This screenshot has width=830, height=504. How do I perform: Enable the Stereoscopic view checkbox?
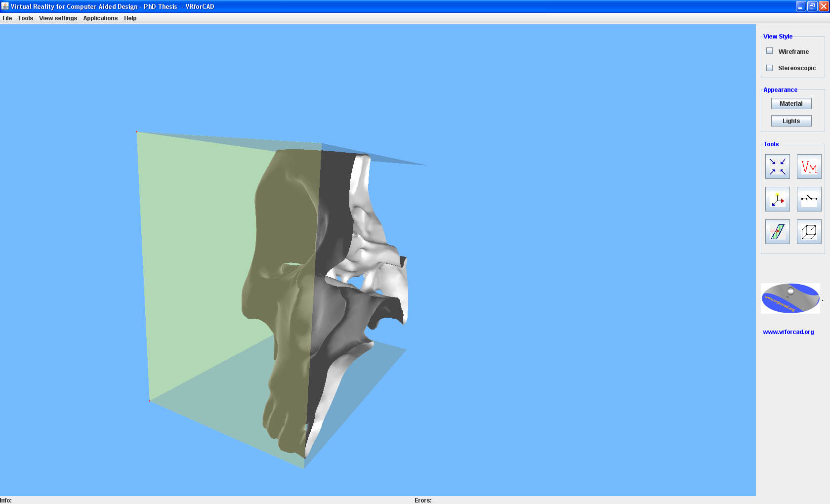pyautogui.click(x=769, y=68)
